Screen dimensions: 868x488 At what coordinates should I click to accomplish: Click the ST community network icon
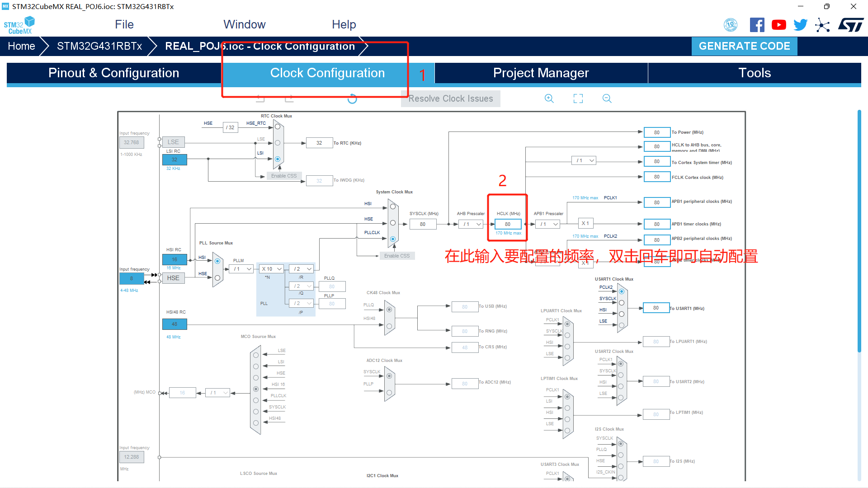coord(822,25)
